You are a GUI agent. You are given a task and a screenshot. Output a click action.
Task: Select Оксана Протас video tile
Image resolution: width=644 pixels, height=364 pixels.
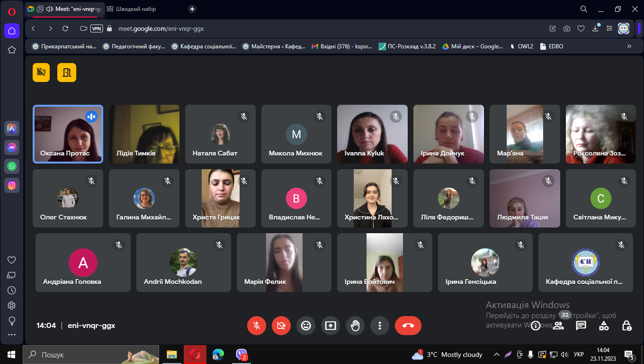(68, 134)
